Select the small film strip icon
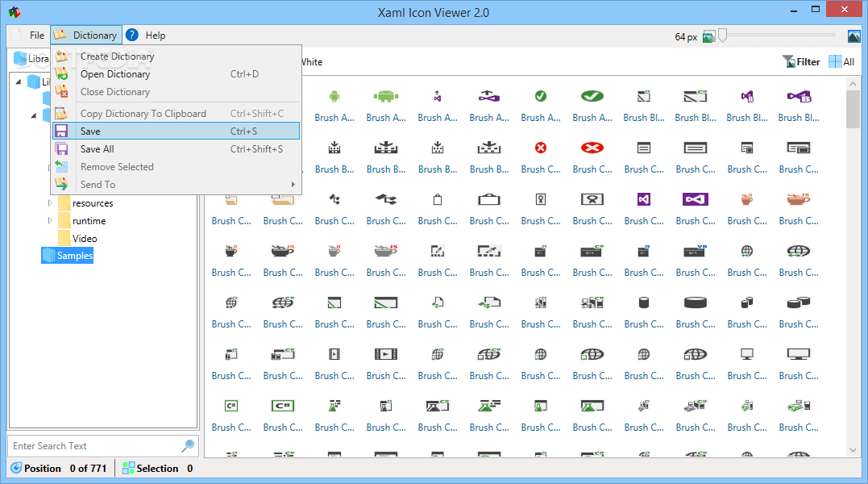 tap(334, 354)
